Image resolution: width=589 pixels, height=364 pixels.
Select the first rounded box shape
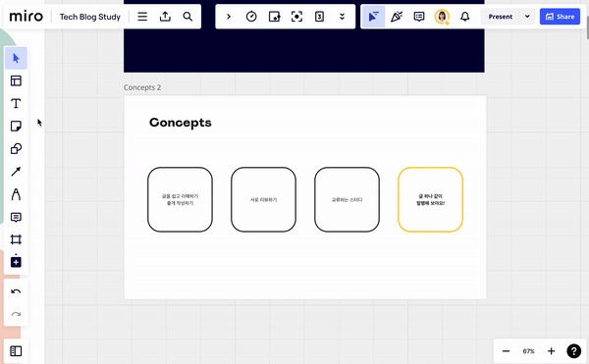tap(180, 199)
